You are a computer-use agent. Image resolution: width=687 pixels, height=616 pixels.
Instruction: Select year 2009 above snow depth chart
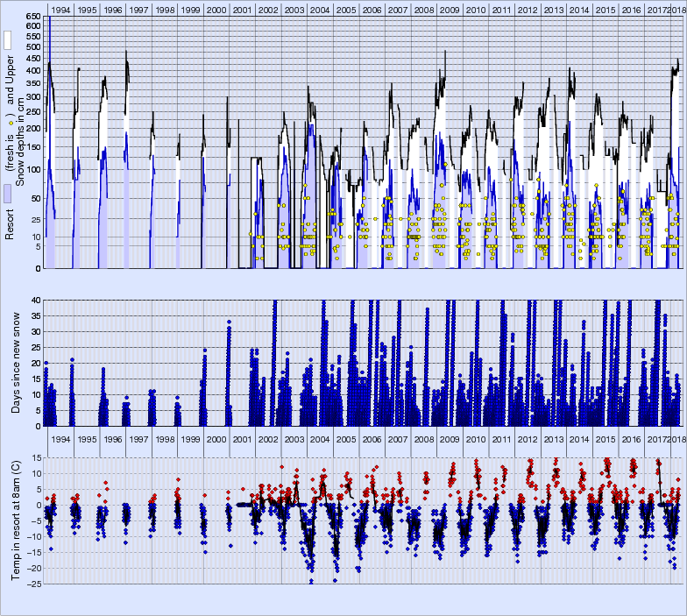click(x=450, y=10)
